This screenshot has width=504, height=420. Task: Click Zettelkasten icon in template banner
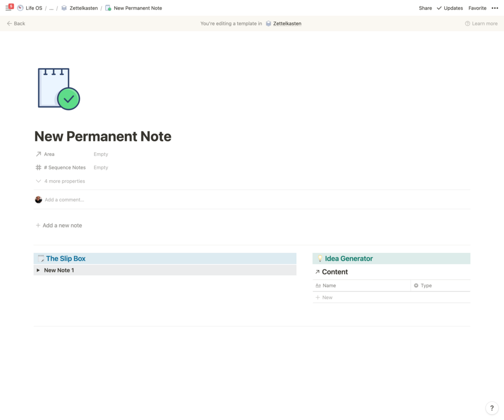pyautogui.click(x=268, y=24)
